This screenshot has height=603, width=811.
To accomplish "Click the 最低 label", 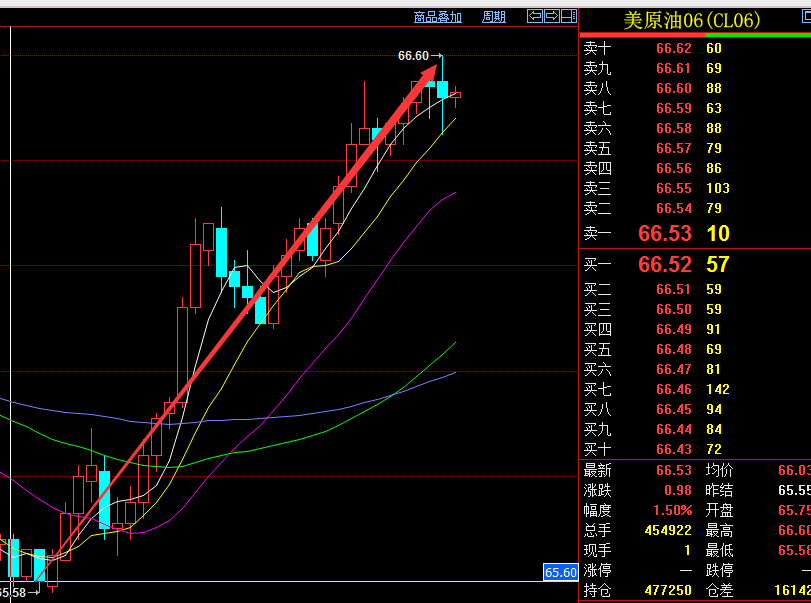I will tap(719, 551).
